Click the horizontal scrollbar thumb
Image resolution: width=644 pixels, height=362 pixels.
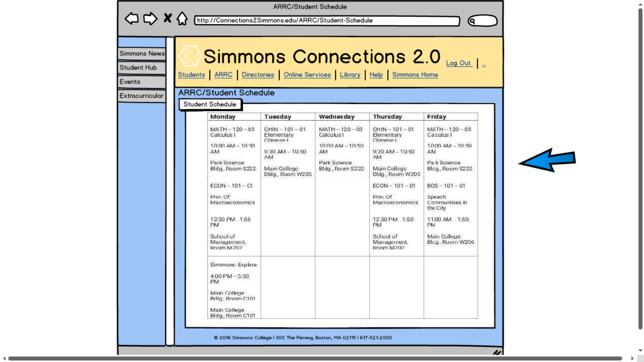click(315, 358)
